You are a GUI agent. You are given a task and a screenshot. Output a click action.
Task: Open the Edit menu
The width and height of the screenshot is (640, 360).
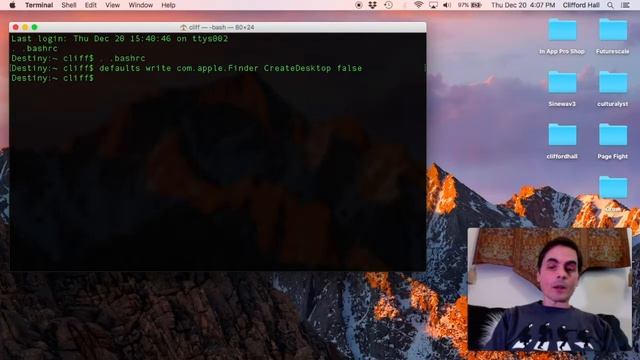point(90,5)
